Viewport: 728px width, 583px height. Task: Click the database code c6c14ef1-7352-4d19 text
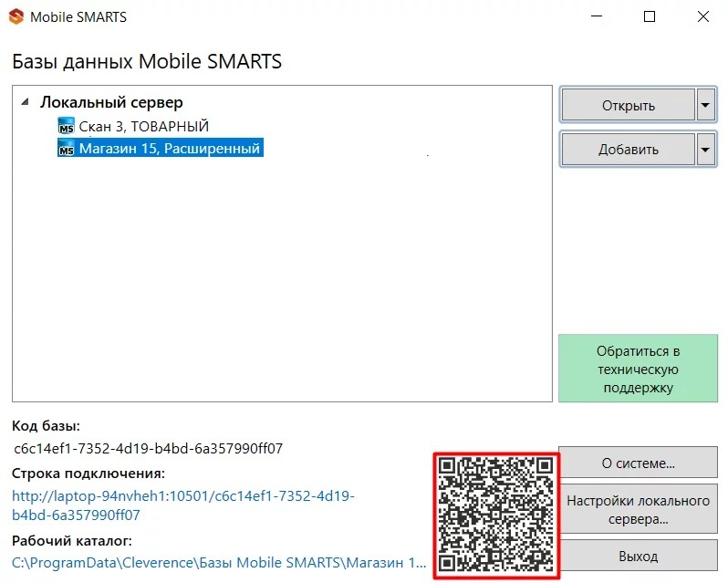pos(148,448)
